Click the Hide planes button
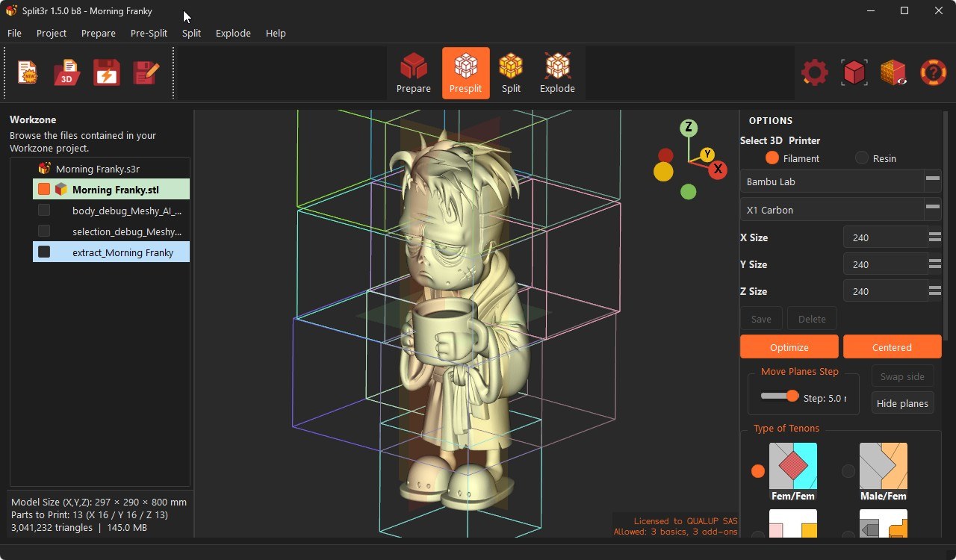The width and height of the screenshot is (956, 560). point(902,403)
